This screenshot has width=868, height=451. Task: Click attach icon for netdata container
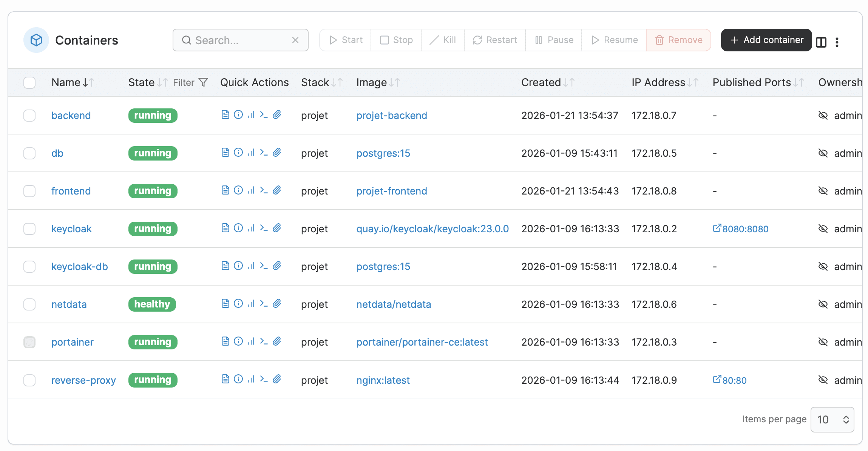[277, 304]
